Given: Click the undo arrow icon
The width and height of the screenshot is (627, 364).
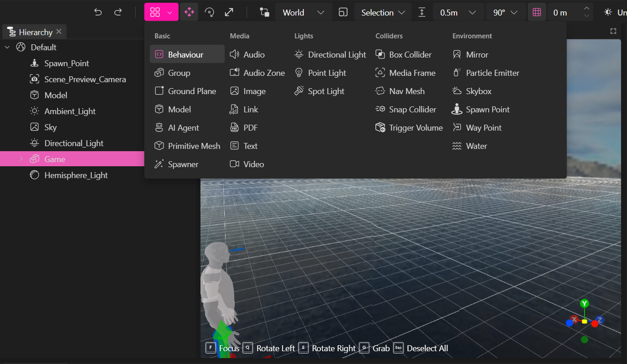Looking at the screenshot, I should coord(98,12).
